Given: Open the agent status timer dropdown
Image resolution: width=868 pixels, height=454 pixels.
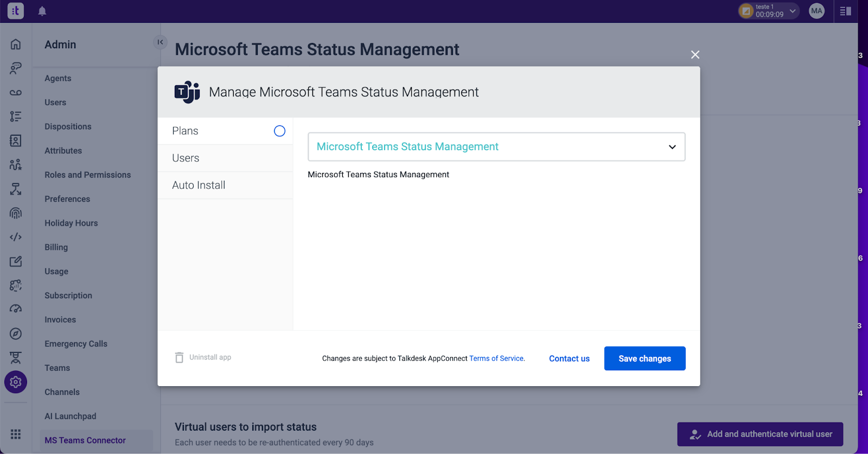Looking at the screenshot, I should [769, 11].
